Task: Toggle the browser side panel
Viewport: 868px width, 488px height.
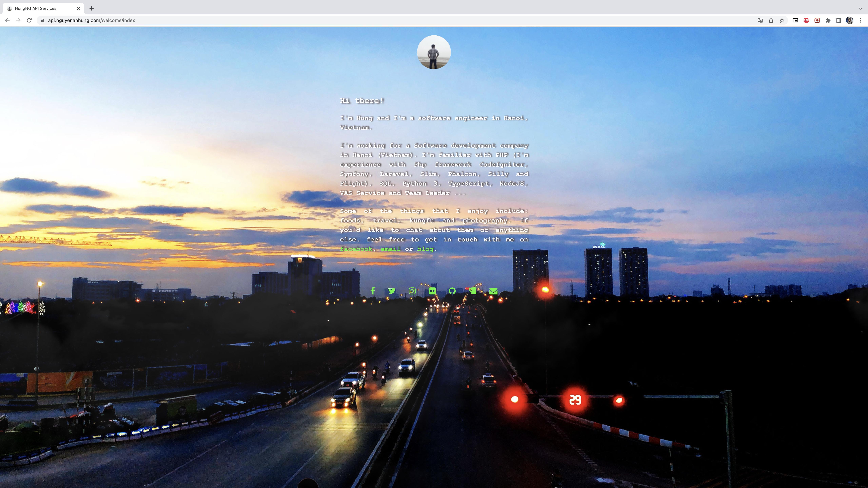Action: click(x=839, y=20)
